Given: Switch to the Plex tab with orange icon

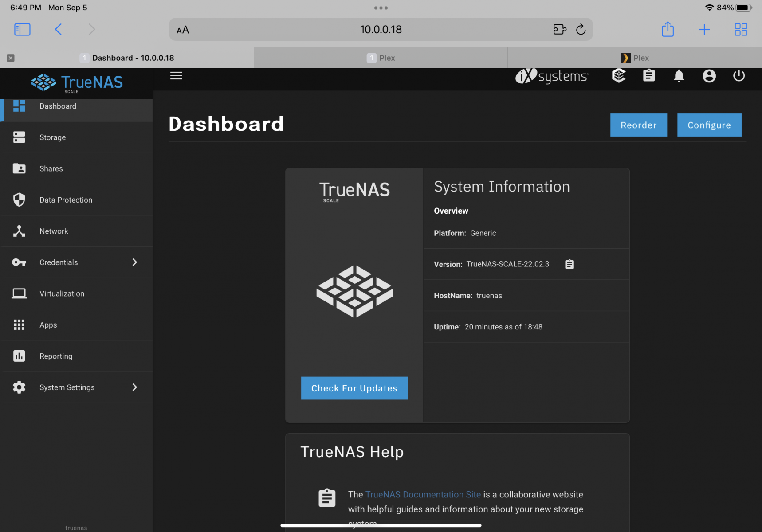Looking at the screenshot, I should click(635, 58).
